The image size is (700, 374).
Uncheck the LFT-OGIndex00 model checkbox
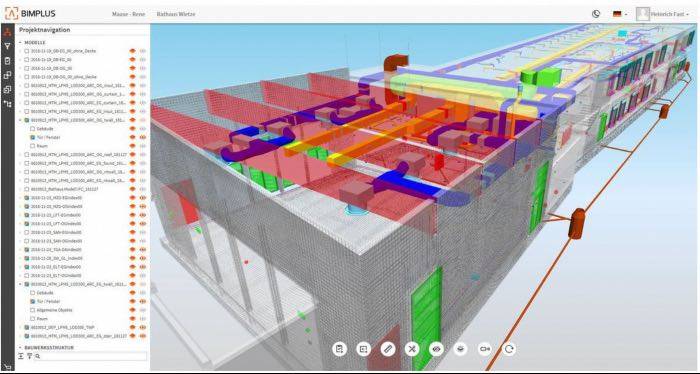coord(27,224)
